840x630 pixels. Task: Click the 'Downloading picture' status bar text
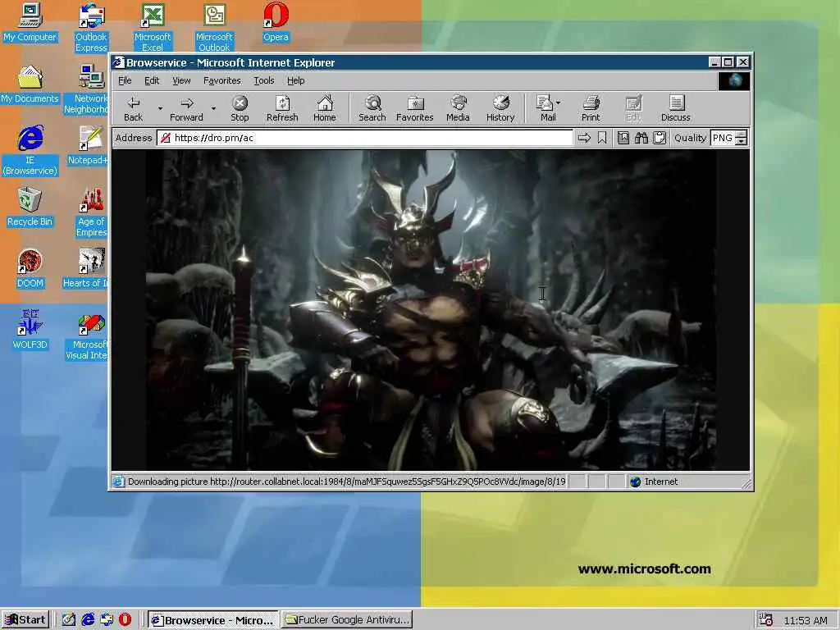(x=346, y=482)
